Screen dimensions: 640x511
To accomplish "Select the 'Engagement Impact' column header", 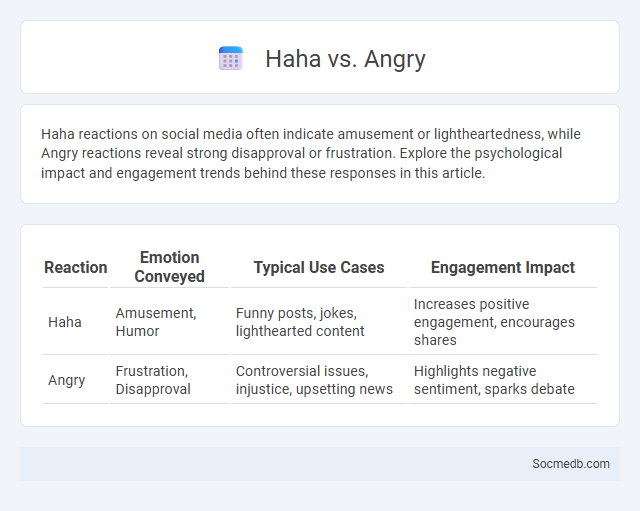I will [x=503, y=267].
